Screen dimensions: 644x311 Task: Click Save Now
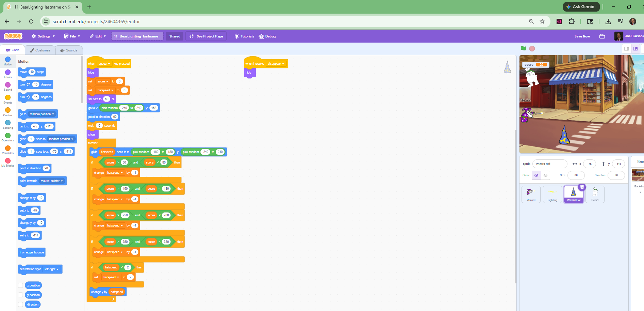(582, 36)
